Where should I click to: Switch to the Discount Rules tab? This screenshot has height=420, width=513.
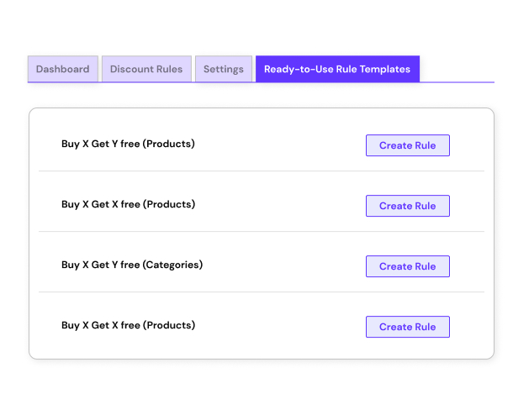point(146,69)
